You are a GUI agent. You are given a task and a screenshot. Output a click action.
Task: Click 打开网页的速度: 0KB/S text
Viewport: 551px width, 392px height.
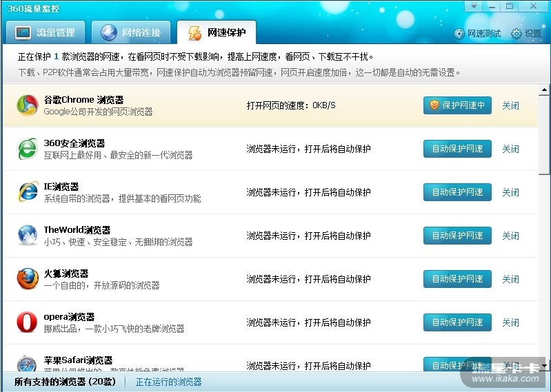click(291, 105)
